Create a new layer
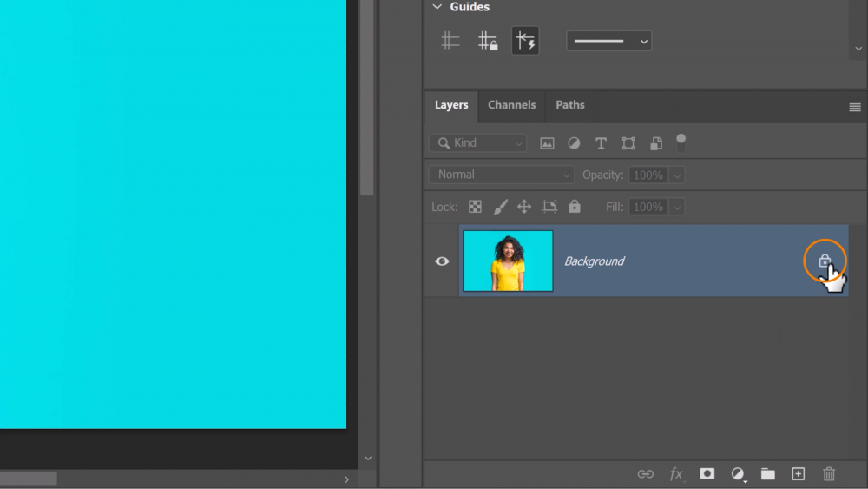Viewport: 868px width, 489px height. (799, 474)
